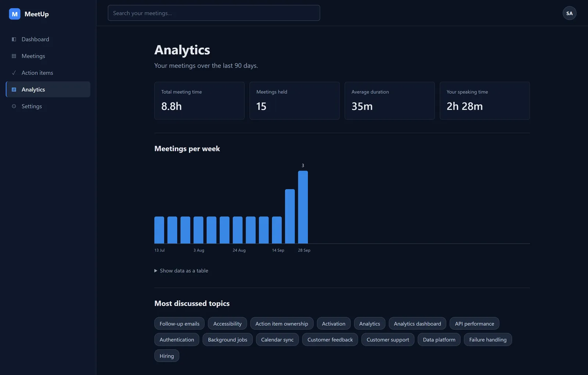Open Action items in sidebar
This screenshot has width=588, height=375.
click(x=48, y=73)
